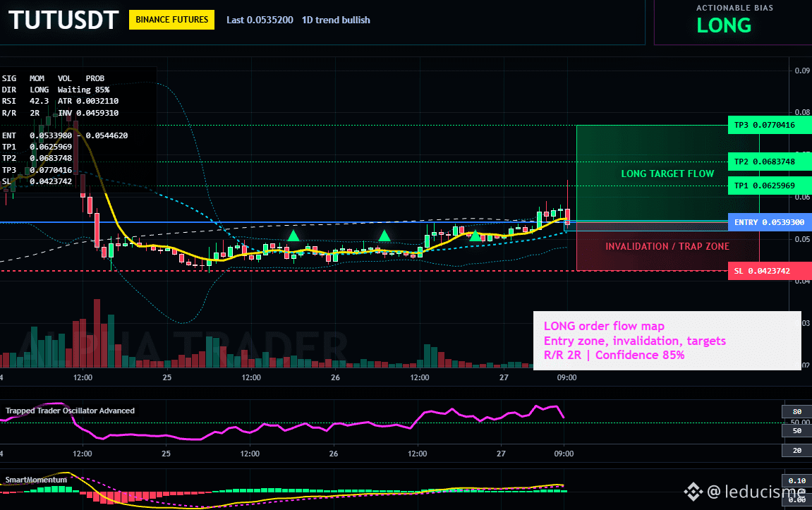Click the INV 0.0459310 table value
The image size is (812, 510).
pyautogui.click(x=88, y=113)
